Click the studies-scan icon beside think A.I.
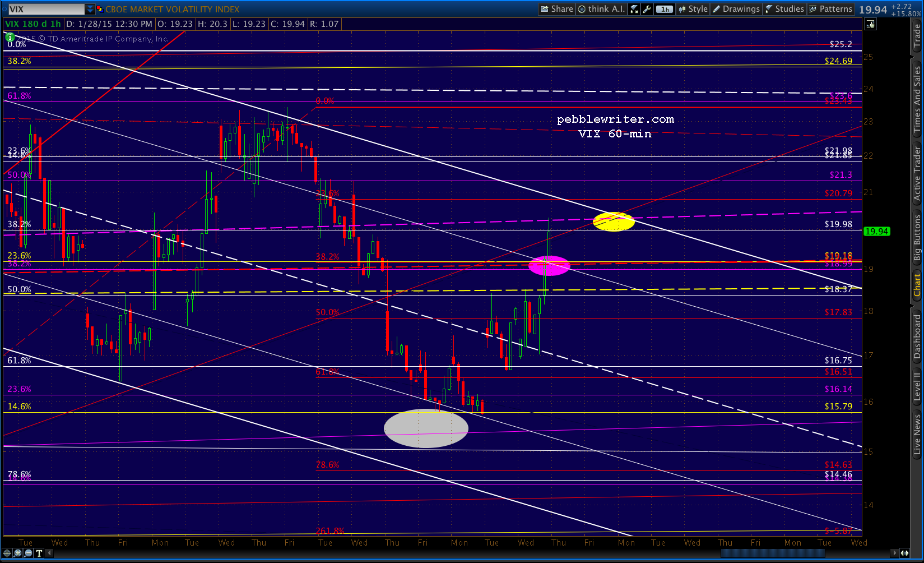Screen dimensions: 924x563 point(634,9)
